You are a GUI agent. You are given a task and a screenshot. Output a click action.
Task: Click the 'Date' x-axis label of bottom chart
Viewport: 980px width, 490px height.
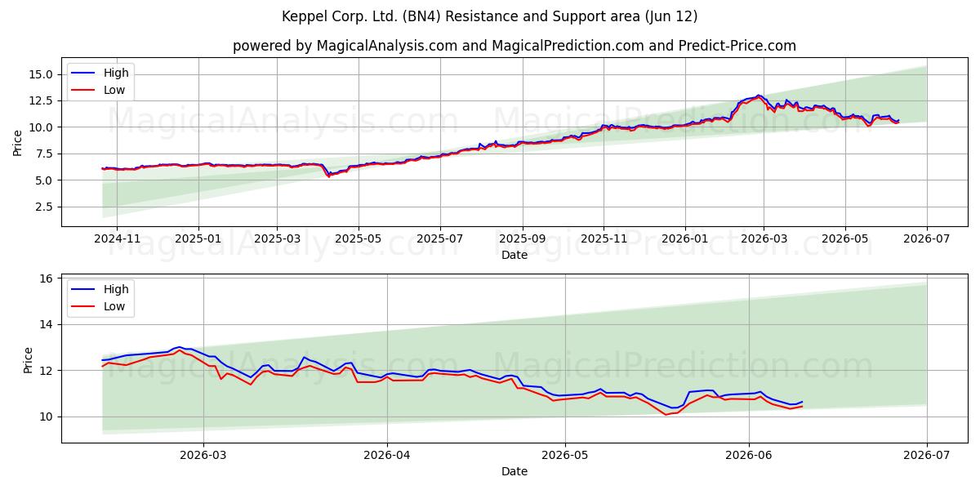point(514,471)
